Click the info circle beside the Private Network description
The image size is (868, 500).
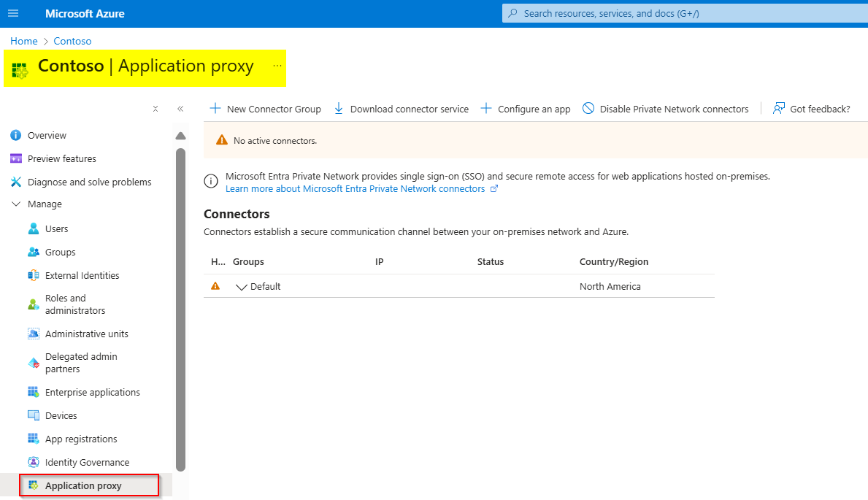tap(211, 181)
